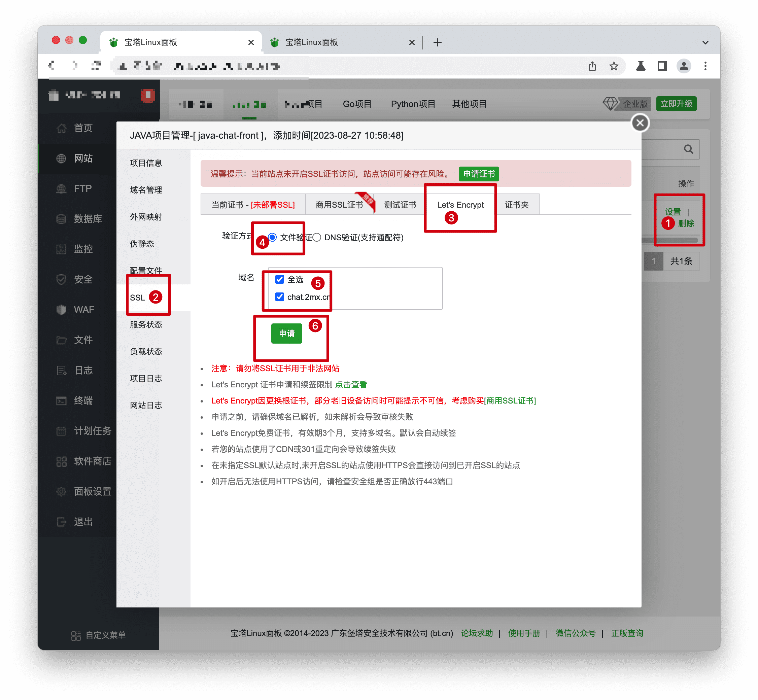
Task: Open the commercial SSL certificate link
Action: (x=510, y=401)
